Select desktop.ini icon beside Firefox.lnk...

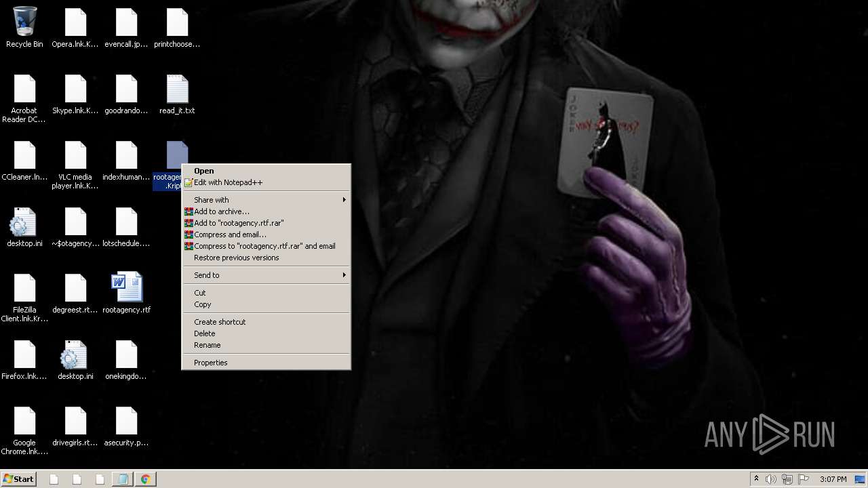pos(75,361)
